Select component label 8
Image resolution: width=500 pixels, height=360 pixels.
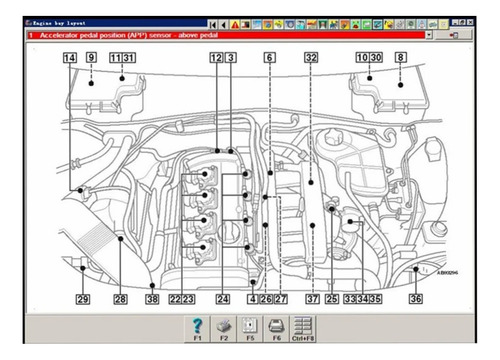coord(401,58)
